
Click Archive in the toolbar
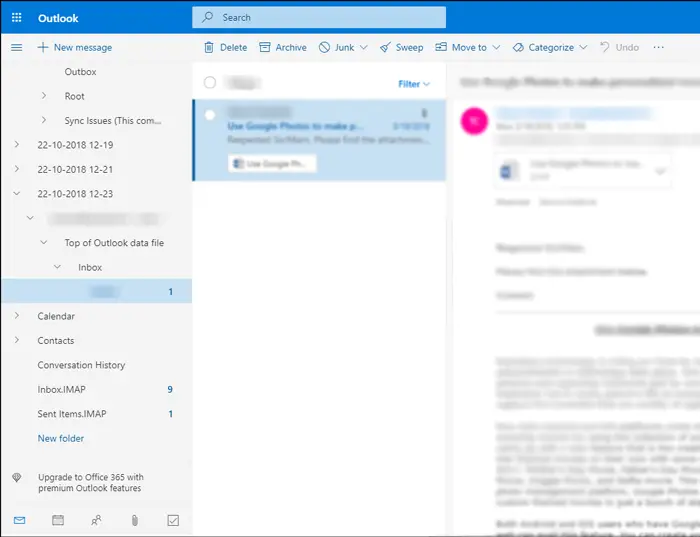tap(283, 47)
